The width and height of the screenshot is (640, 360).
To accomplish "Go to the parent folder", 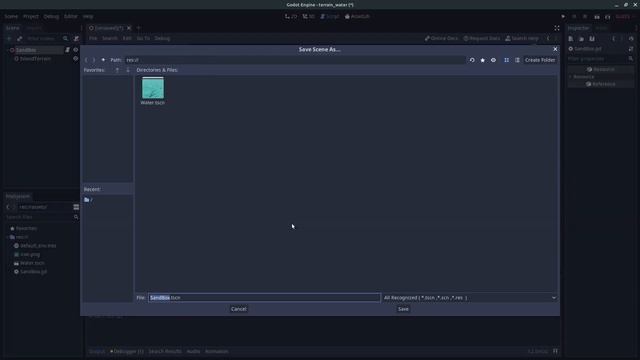I will coord(103,60).
